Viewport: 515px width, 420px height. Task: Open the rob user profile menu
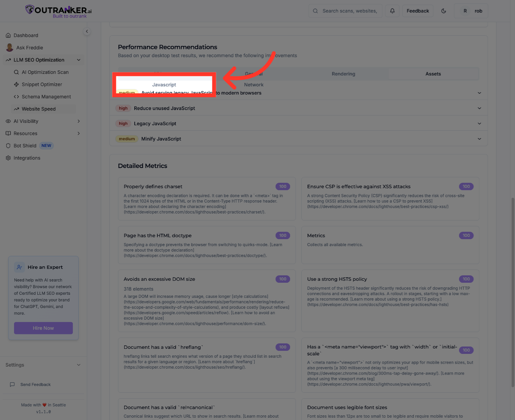pos(471,11)
